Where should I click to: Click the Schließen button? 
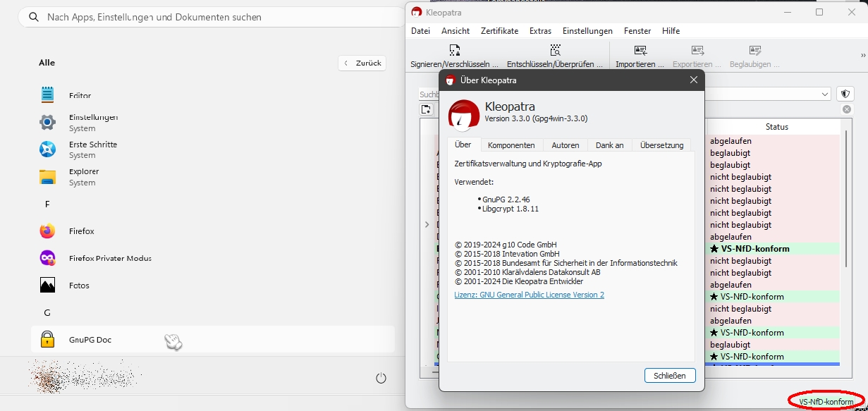670,376
